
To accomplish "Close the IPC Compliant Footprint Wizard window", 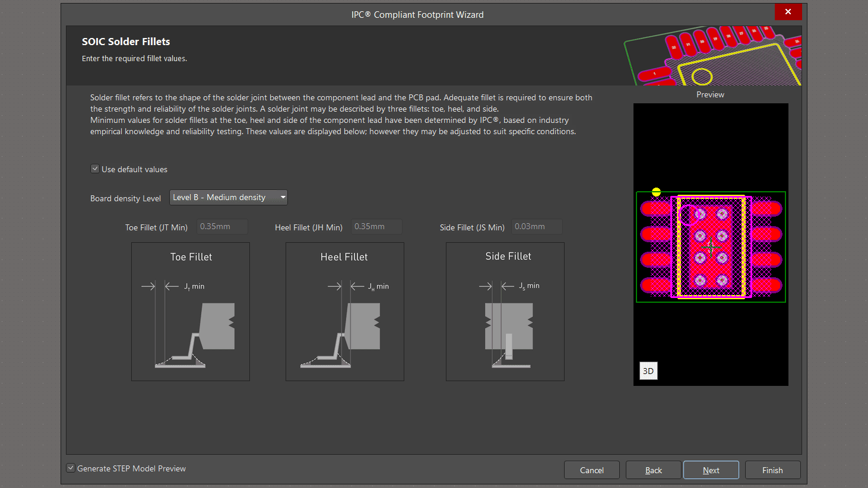I will point(788,12).
